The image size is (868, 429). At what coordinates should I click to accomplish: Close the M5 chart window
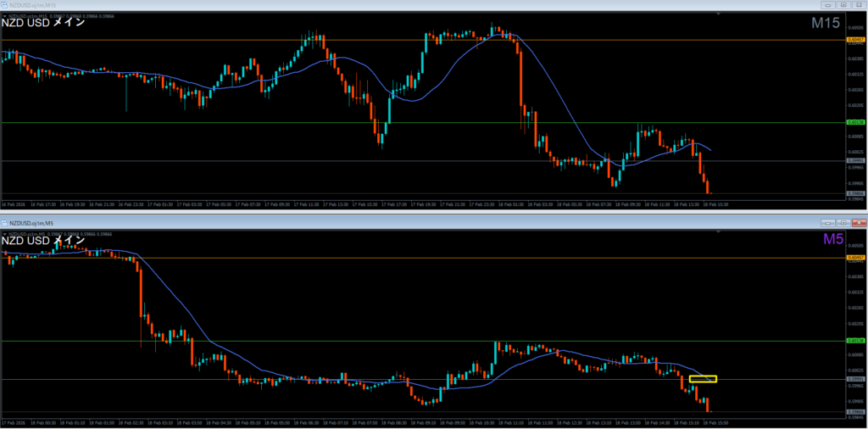857,223
